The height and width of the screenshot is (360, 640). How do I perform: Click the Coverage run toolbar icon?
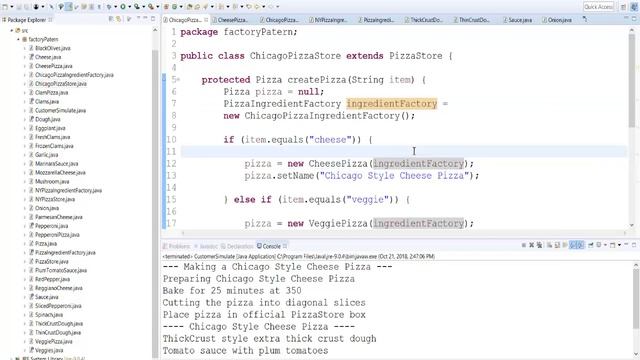[x=137, y=7]
